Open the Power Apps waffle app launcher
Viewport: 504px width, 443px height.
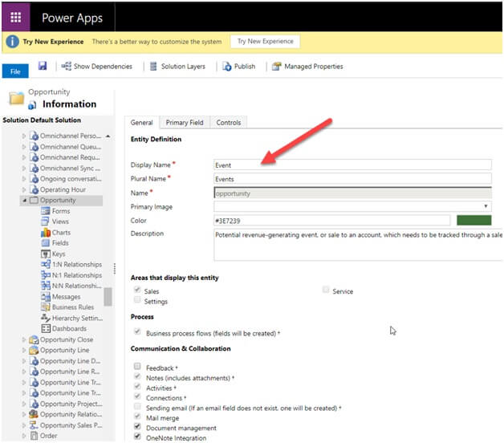(x=16, y=17)
